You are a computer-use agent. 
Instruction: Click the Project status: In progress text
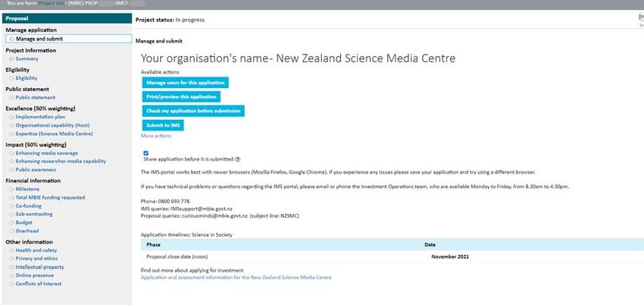pos(170,20)
